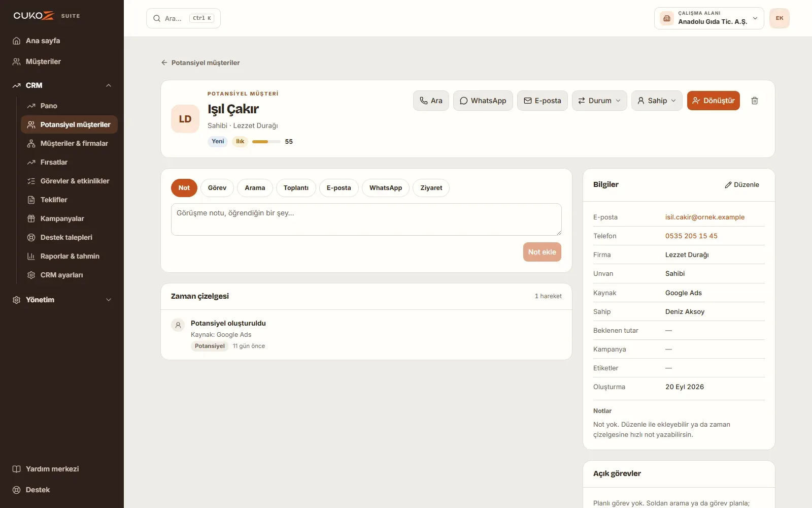This screenshot has width=812, height=508.
Task: Select the Toplantı activity tab
Action: click(x=296, y=188)
